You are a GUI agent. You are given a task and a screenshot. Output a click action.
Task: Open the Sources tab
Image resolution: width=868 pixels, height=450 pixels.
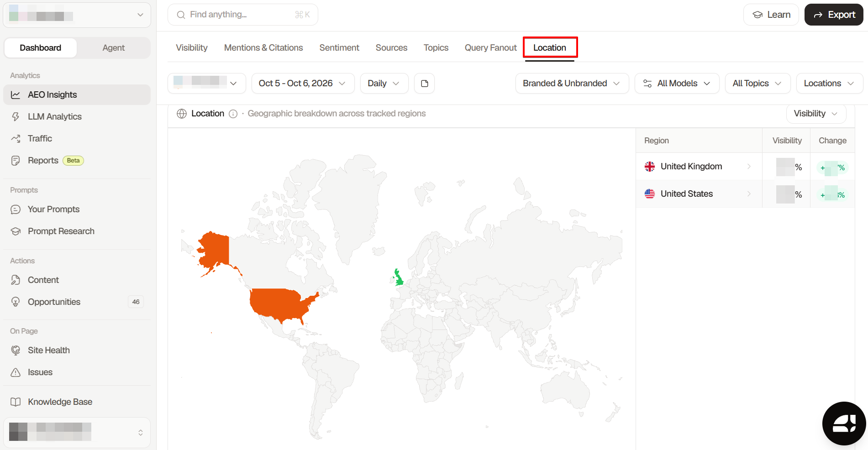[391, 48]
